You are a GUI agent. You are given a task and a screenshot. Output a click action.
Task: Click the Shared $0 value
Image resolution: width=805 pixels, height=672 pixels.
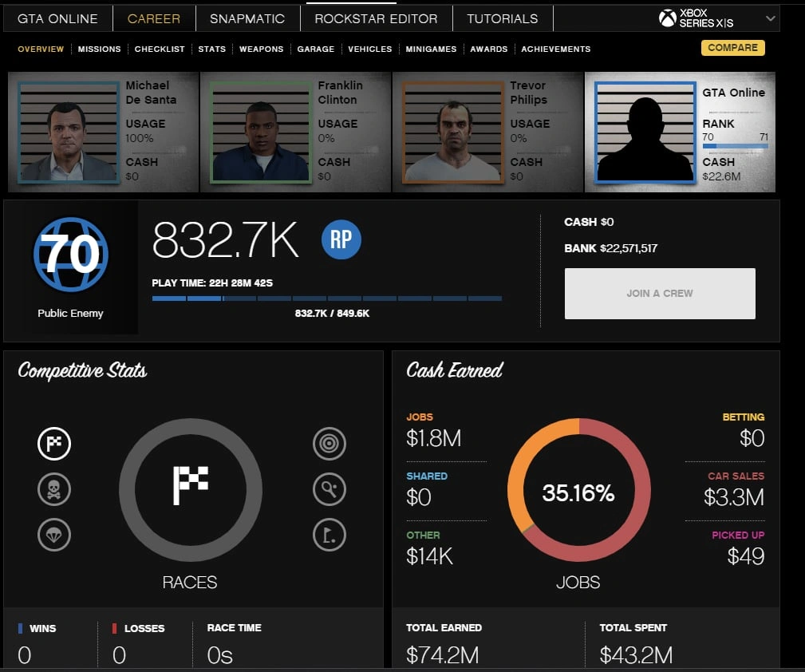418,497
